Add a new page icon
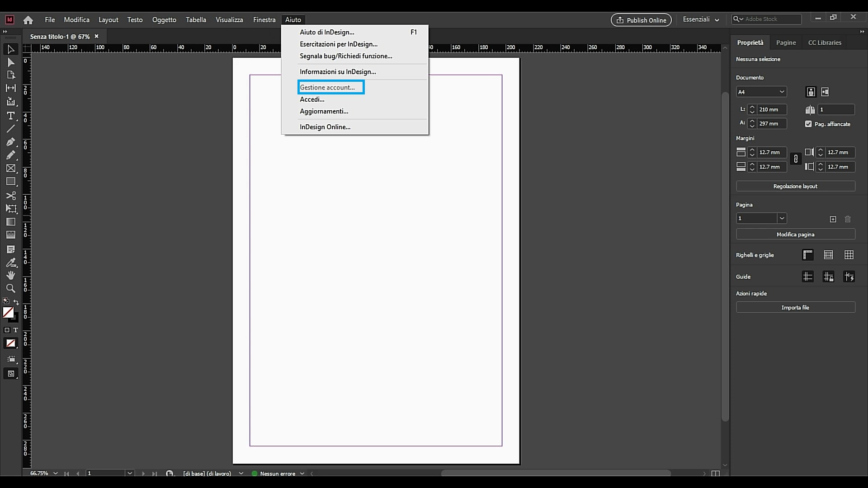The height and width of the screenshot is (488, 868). pyautogui.click(x=833, y=219)
